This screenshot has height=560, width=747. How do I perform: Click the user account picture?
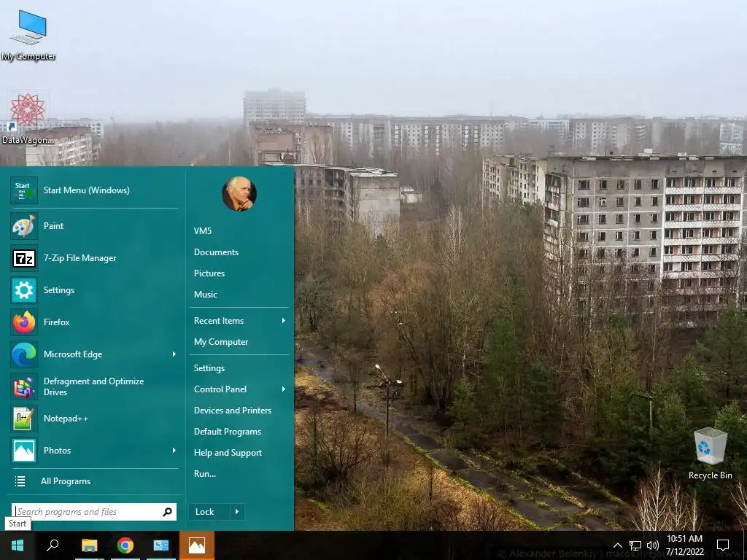[x=239, y=194]
